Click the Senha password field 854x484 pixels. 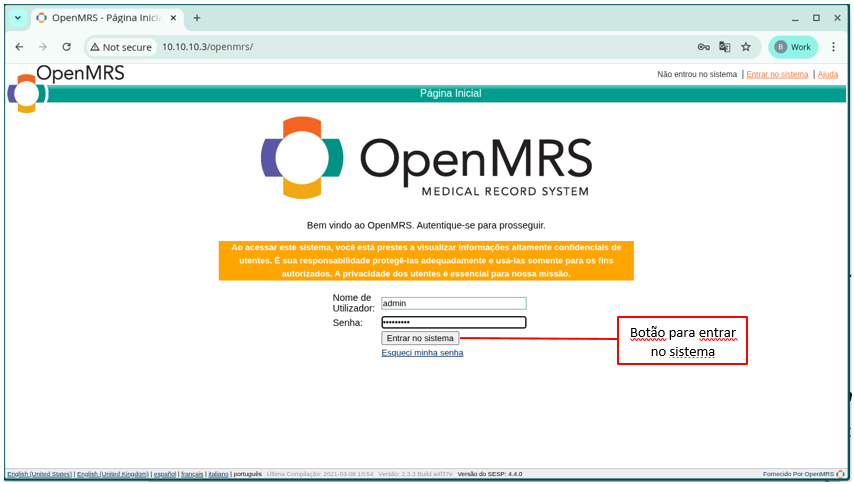pos(453,322)
